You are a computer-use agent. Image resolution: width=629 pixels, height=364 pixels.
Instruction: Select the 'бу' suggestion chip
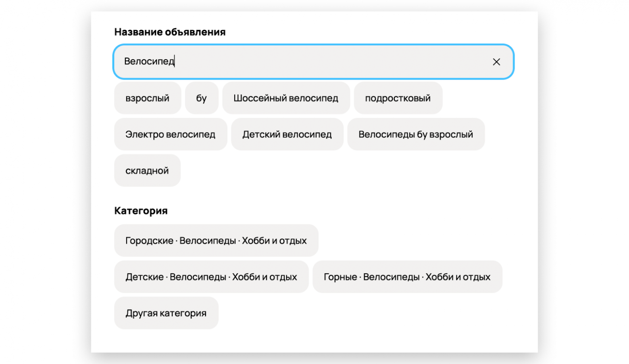point(202,98)
